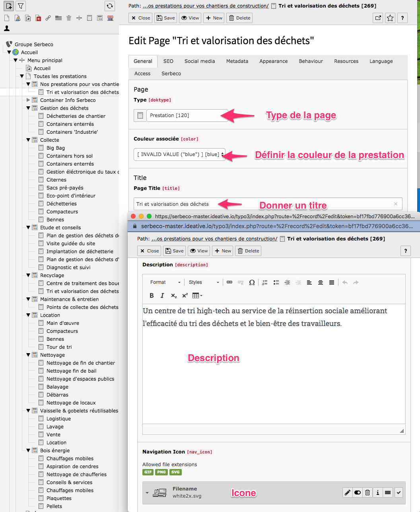
Task: Click the page tree filter funnel icon
Action: tap(20, 6)
